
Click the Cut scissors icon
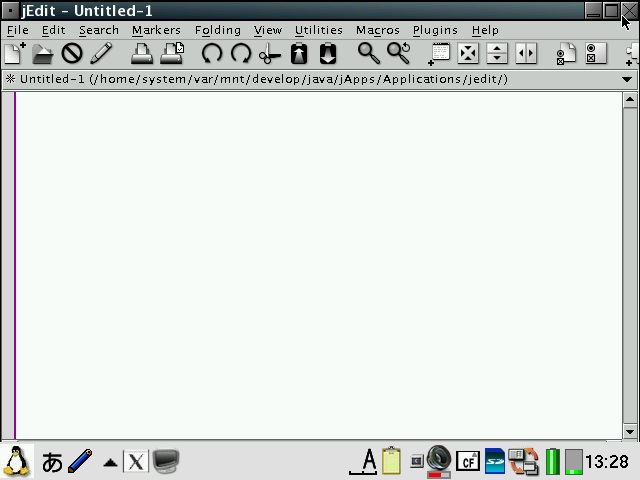click(270, 54)
